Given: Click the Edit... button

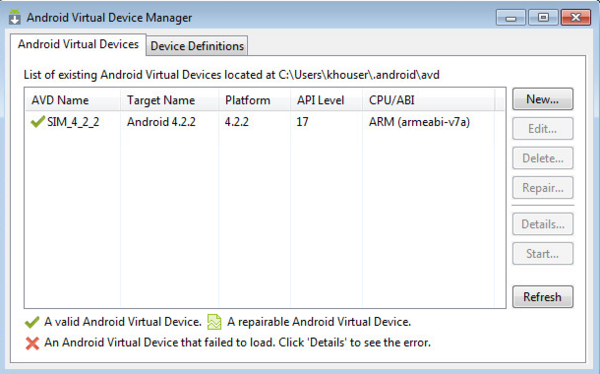Looking at the screenshot, I should pyautogui.click(x=543, y=129).
